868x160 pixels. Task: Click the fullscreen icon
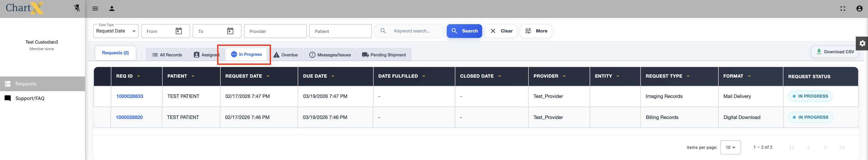[x=843, y=9]
